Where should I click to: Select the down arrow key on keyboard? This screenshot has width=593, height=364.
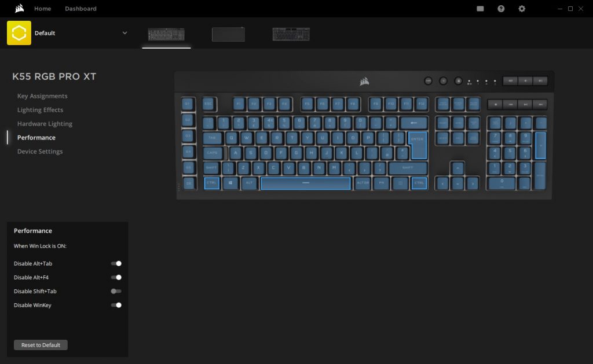tap(457, 183)
